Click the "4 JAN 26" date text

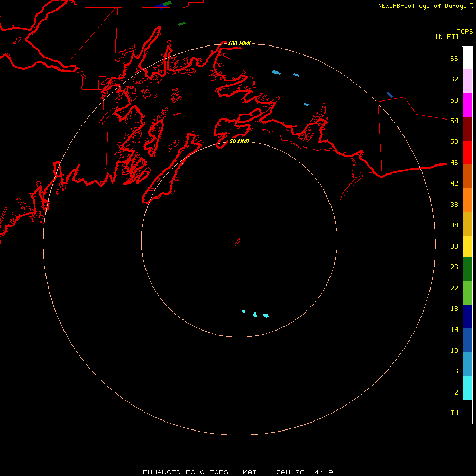tap(286, 472)
